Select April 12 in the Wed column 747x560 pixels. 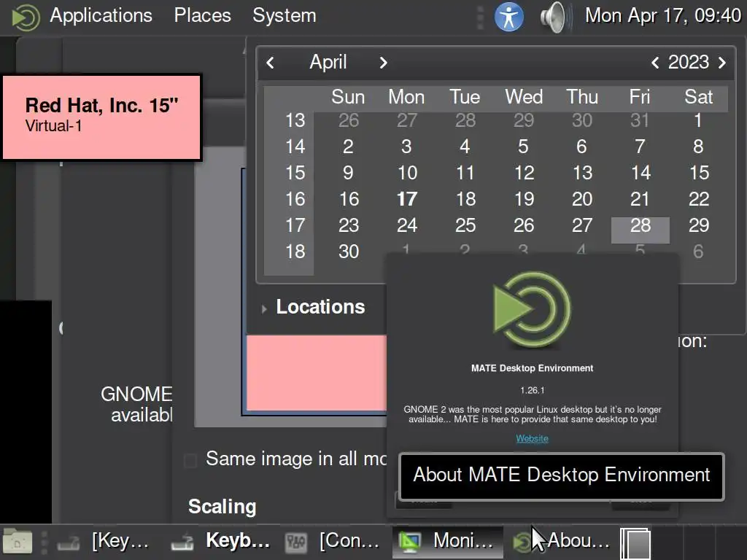pyautogui.click(x=524, y=173)
